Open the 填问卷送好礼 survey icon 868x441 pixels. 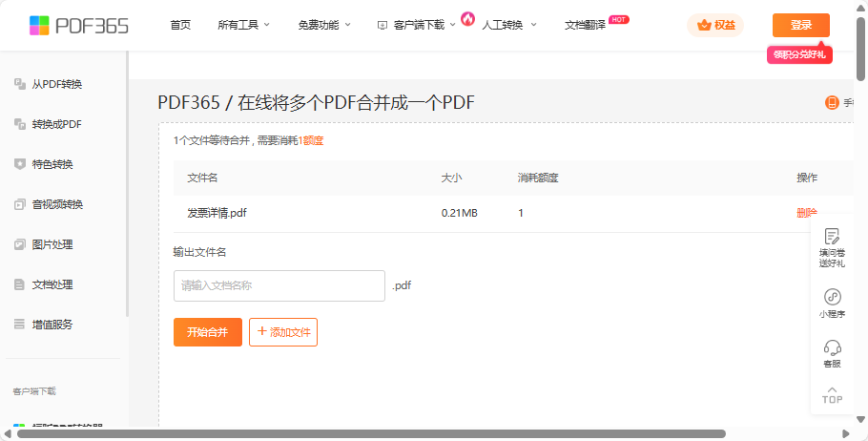(x=832, y=236)
